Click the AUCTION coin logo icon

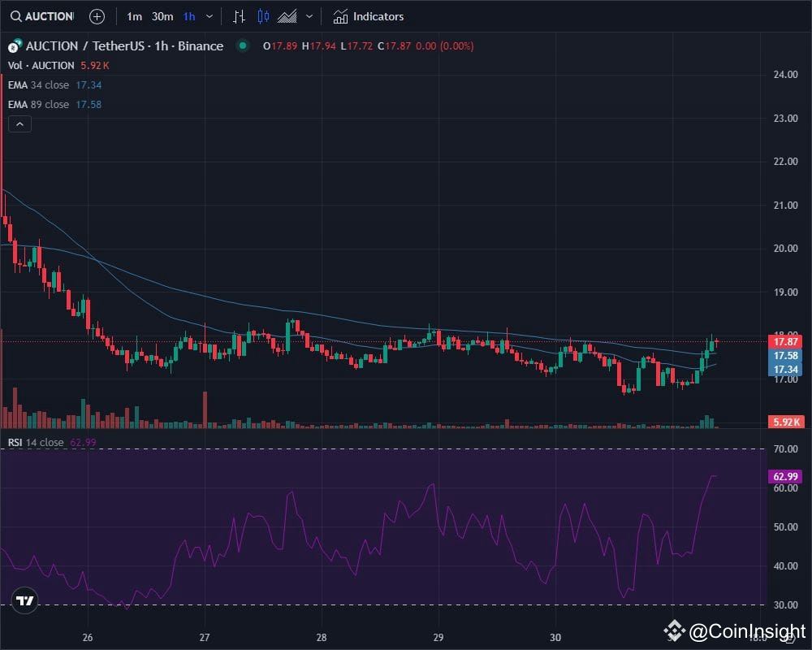15,46
